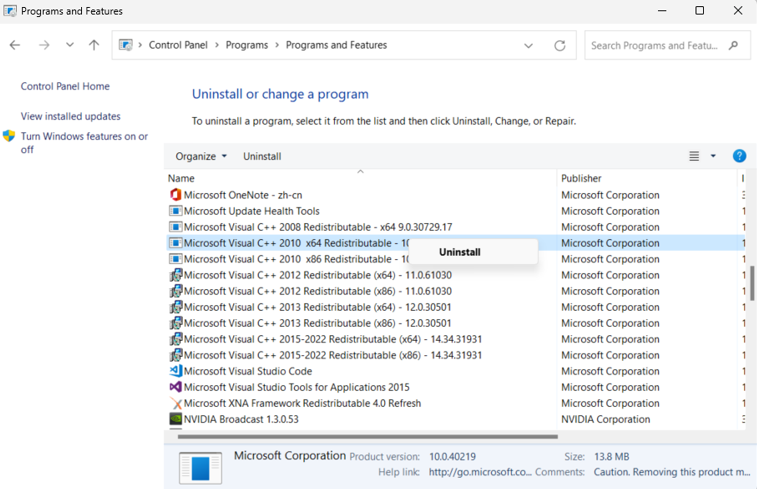Viewport: 757px width, 489px height.
Task: Open Help with the blue question icon
Action: pyautogui.click(x=739, y=156)
